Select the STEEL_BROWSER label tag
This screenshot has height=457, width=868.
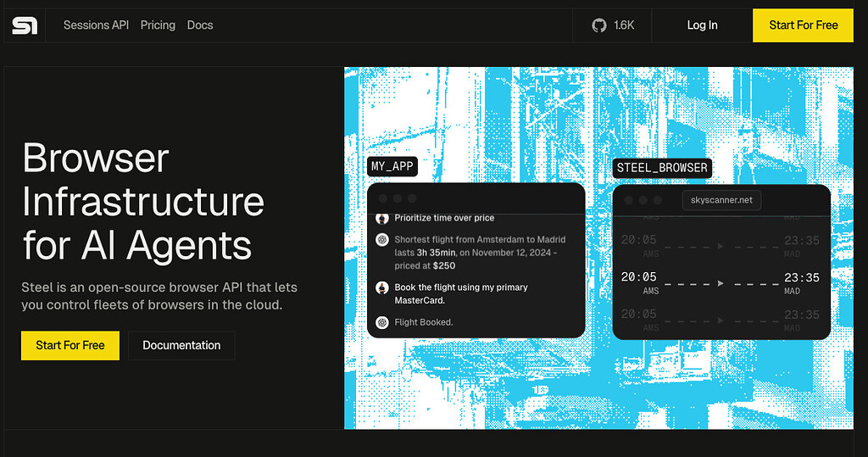pos(661,167)
